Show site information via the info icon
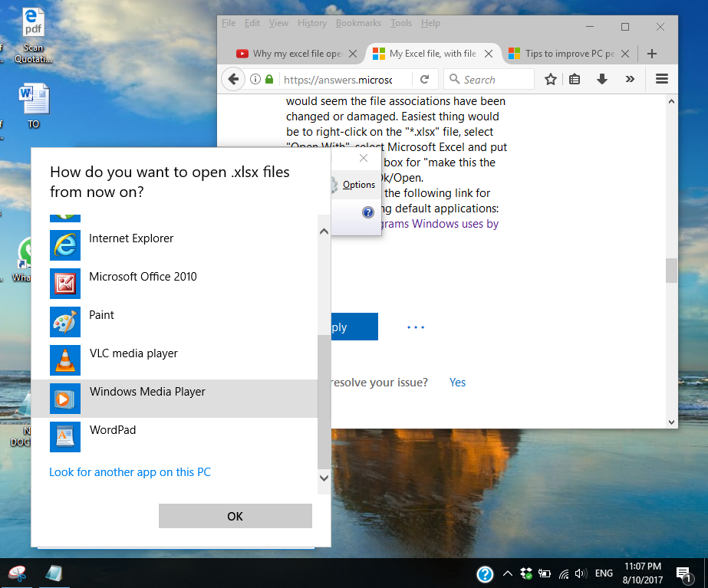This screenshot has width=708, height=588. point(255,80)
